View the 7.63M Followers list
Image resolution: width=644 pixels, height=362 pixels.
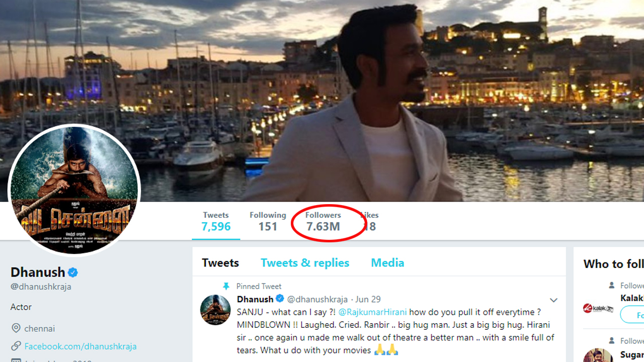(x=323, y=222)
